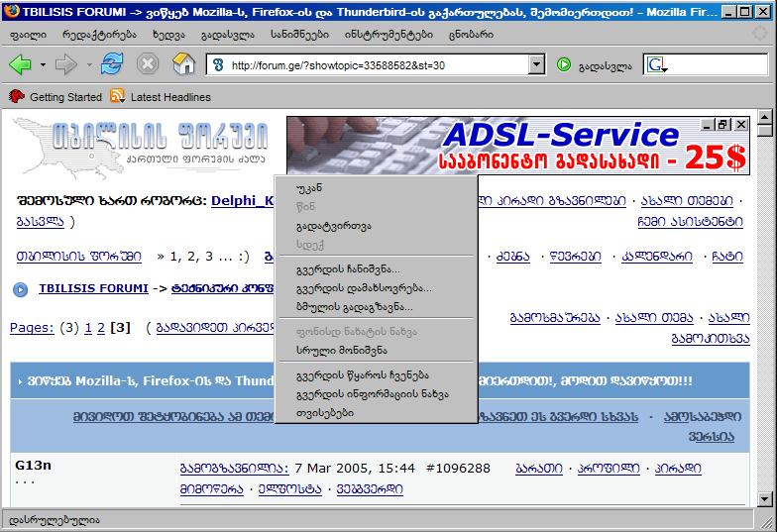Image resolution: width=777 pixels, height=532 pixels.
Task: Click the green Go button icon
Action: 563,65
